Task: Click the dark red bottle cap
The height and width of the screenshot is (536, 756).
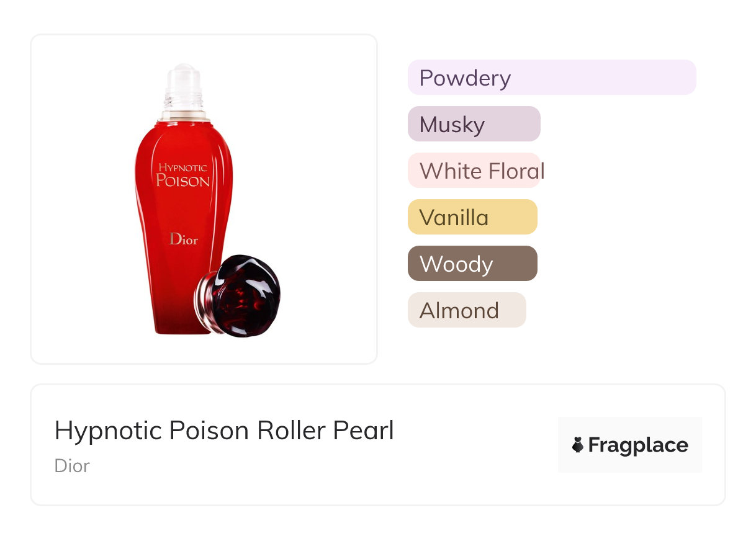Action: click(238, 296)
